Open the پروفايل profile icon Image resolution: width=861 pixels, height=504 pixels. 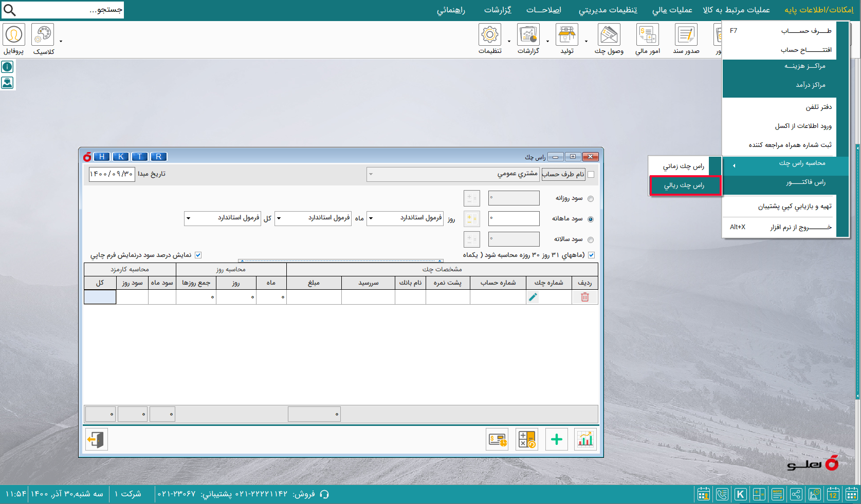click(x=13, y=35)
